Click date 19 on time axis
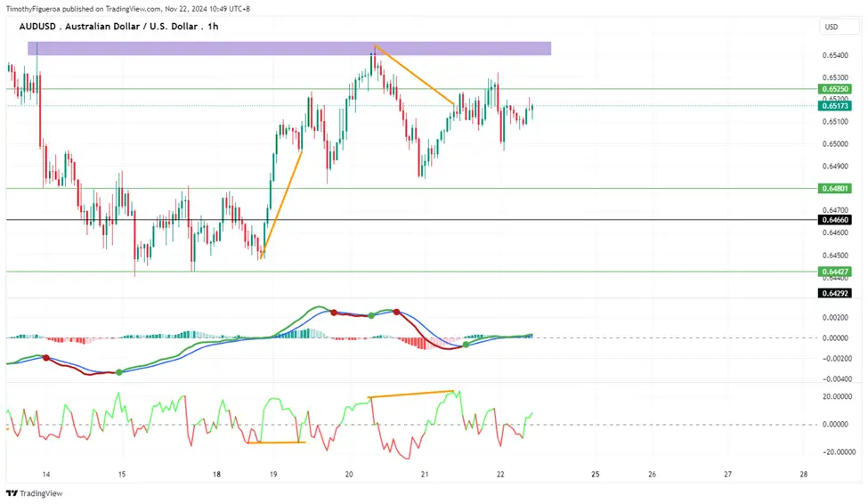This screenshot has height=504, width=868. pos(273,474)
